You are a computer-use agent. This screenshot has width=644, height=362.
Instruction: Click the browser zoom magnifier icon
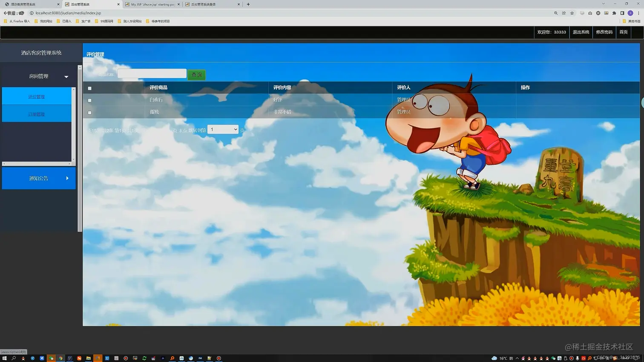coord(556,13)
